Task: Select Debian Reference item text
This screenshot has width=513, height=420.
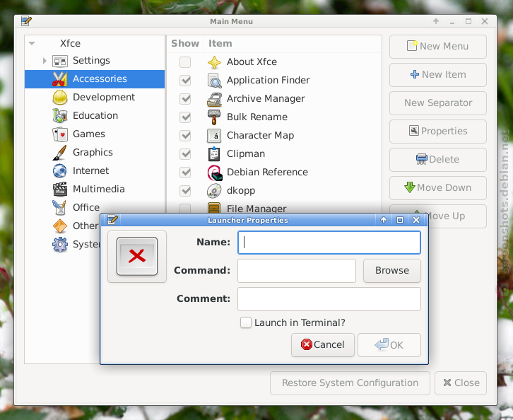Action: [267, 173]
